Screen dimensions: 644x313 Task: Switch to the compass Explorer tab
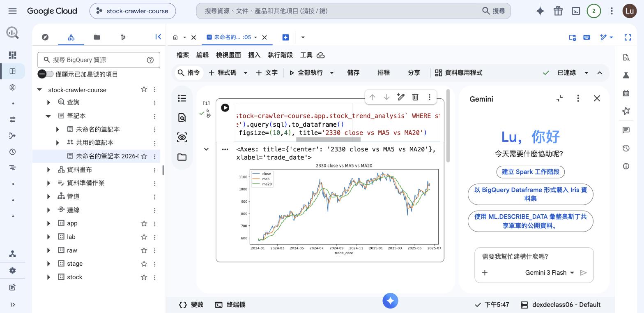45,37
